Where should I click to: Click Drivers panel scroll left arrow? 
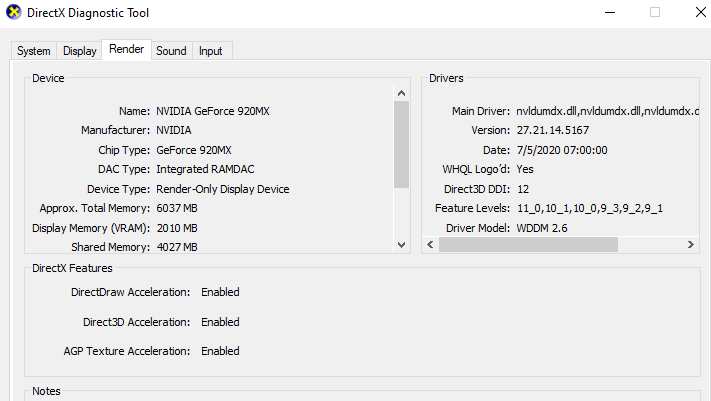click(430, 245)
